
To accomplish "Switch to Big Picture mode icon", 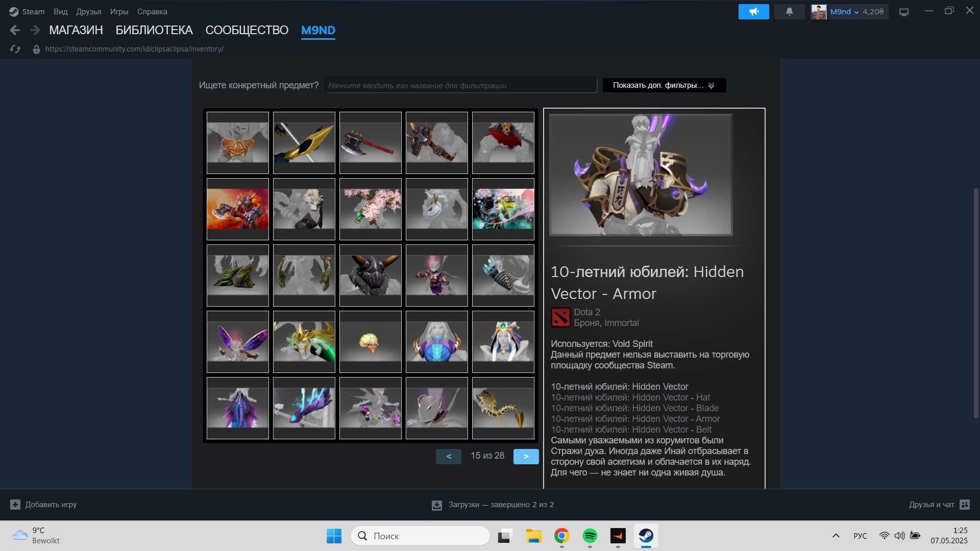I will point(904,12).
